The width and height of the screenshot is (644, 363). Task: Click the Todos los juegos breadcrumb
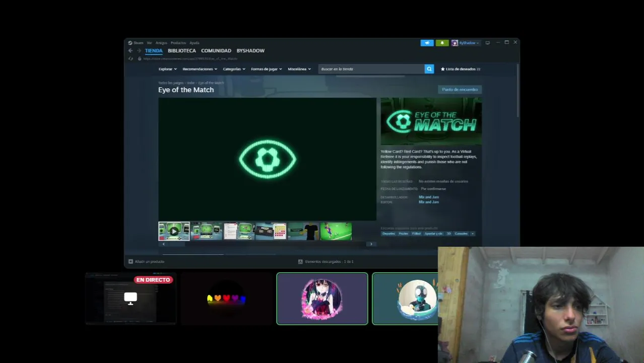point(171,83)
